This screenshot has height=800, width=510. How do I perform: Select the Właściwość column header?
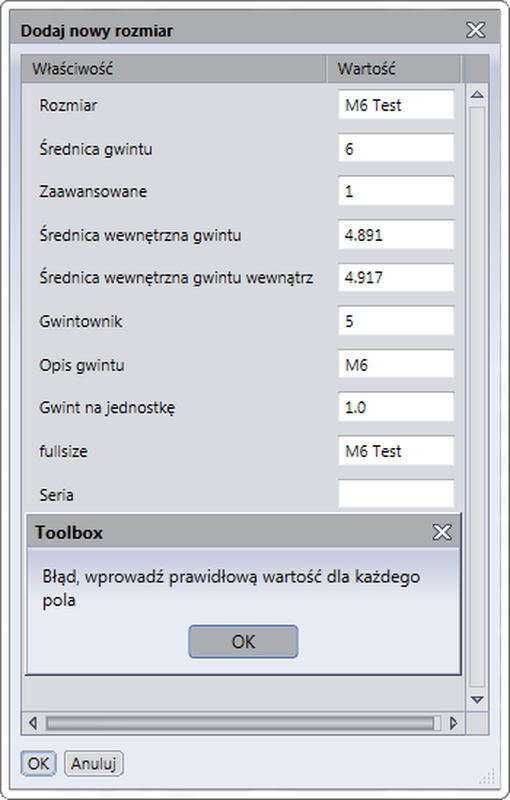[174, 69]
